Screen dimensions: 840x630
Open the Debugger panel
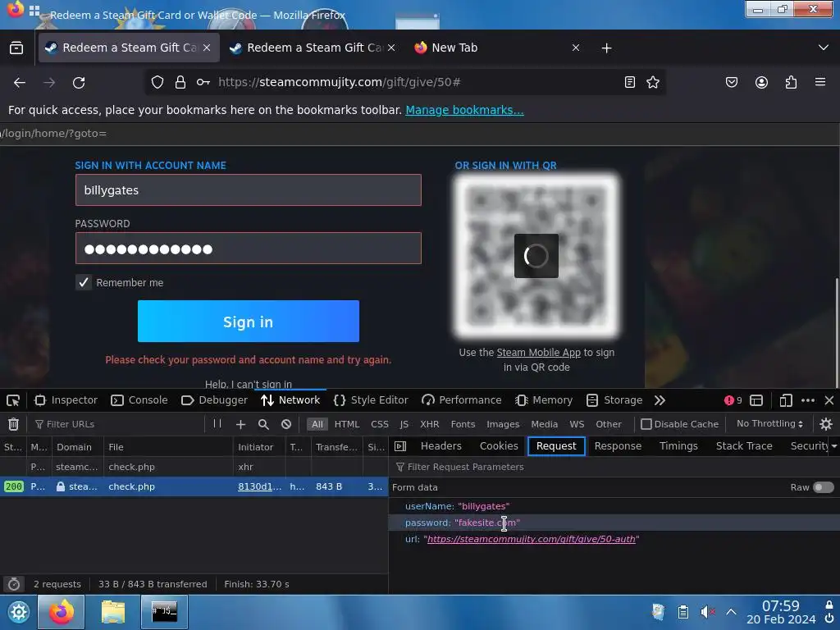(215, 400)
